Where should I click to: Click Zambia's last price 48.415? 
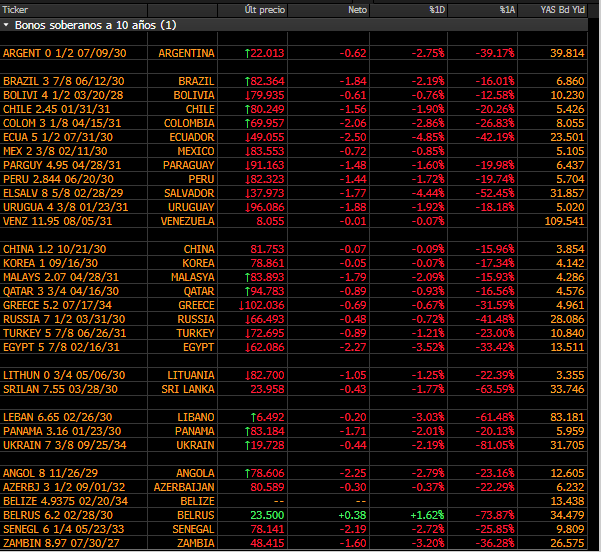pos(267,543)
